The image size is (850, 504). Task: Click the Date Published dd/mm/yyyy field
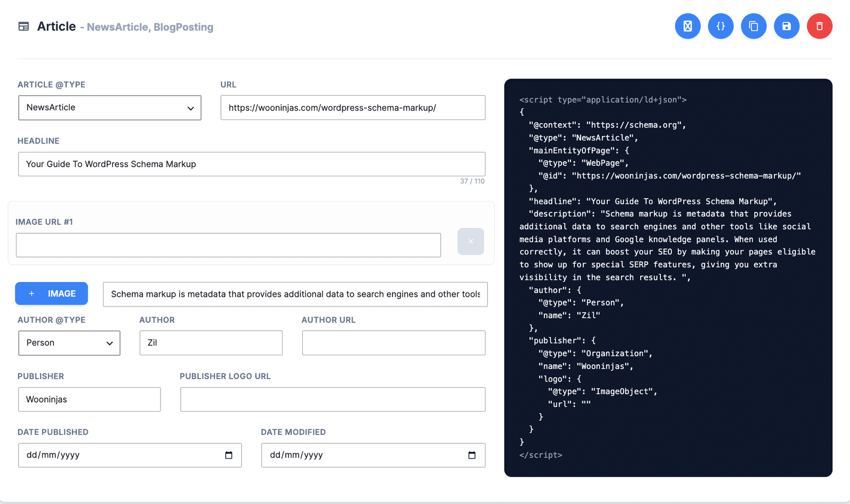point(130,455)
